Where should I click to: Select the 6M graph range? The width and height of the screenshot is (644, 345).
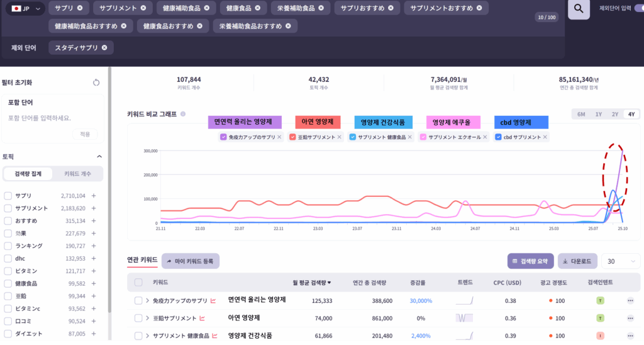(x=581, y=115)
